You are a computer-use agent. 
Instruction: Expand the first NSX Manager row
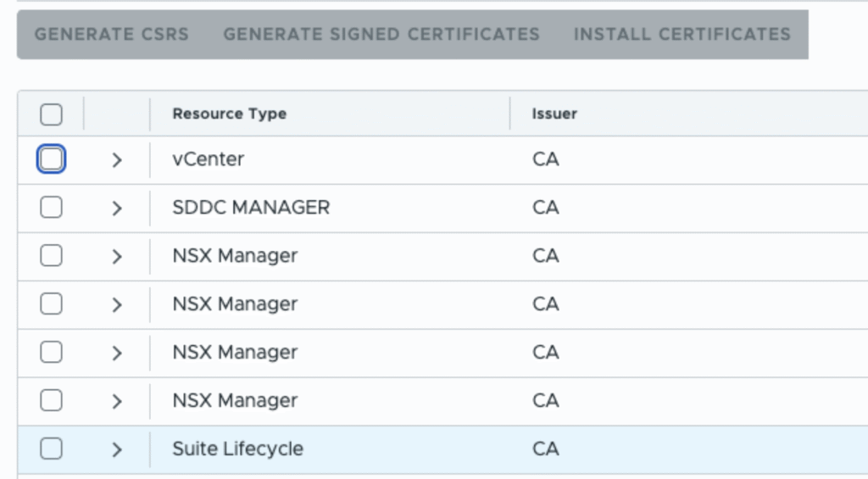pyautogui.click(x=117, y=256)
